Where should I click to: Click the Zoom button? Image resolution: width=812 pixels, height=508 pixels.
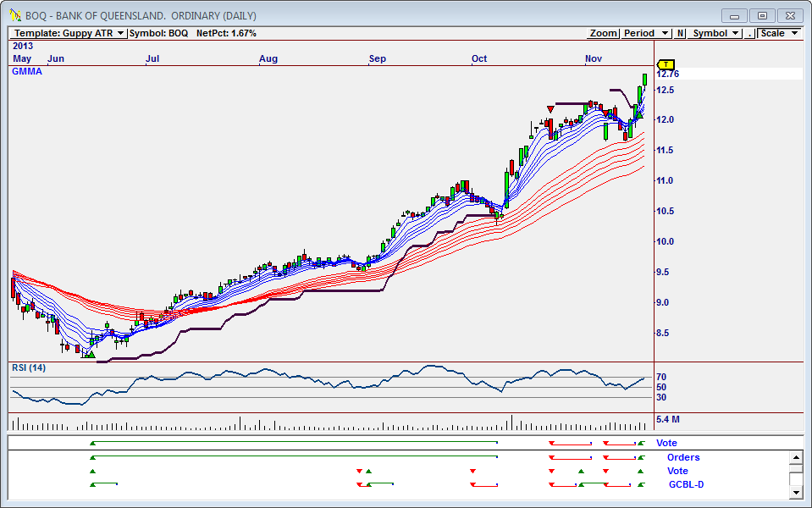(x=604, y=33)
